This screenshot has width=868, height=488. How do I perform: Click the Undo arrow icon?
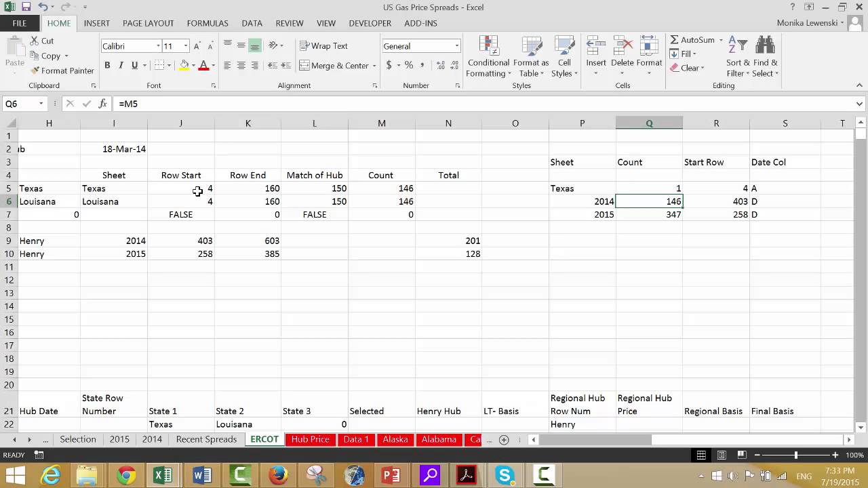[43, 7]
